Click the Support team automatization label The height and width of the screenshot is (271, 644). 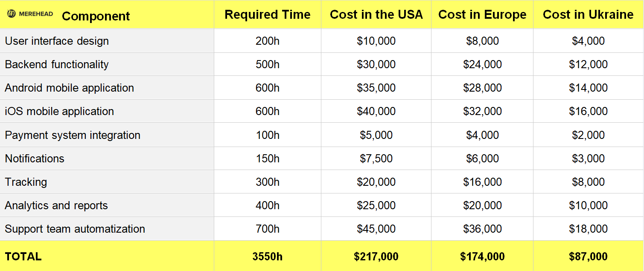point(75,229)
